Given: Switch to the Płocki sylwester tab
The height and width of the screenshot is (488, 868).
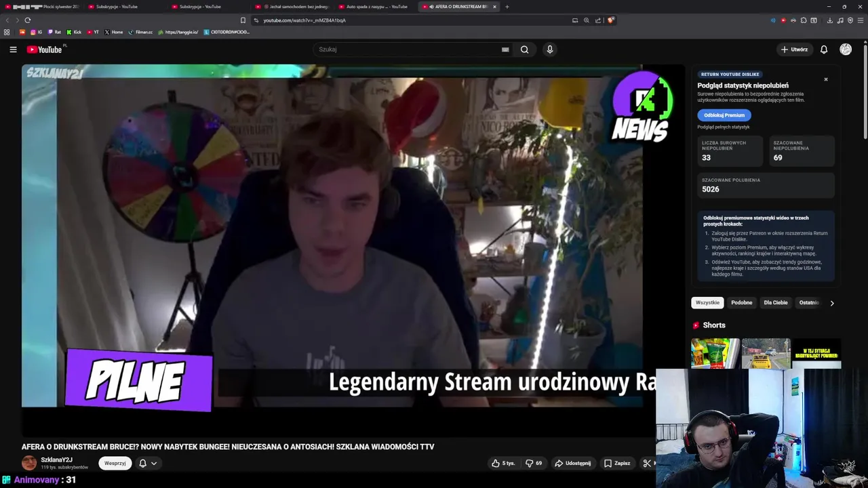Looking at the screenshot, I should [x=42, y=7].
